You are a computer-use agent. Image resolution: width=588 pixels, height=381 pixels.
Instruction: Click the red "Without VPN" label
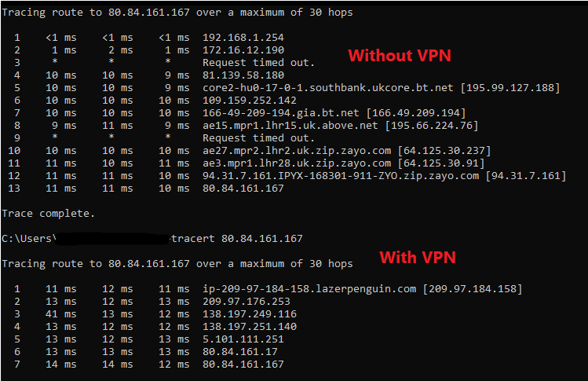click(399, 56)
